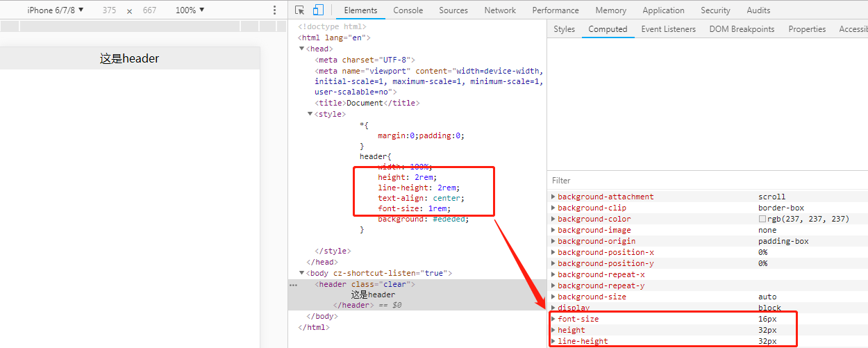This screenshot has height=348, width=868.
Task: Open the Security tab
Action: pos(715,10)
